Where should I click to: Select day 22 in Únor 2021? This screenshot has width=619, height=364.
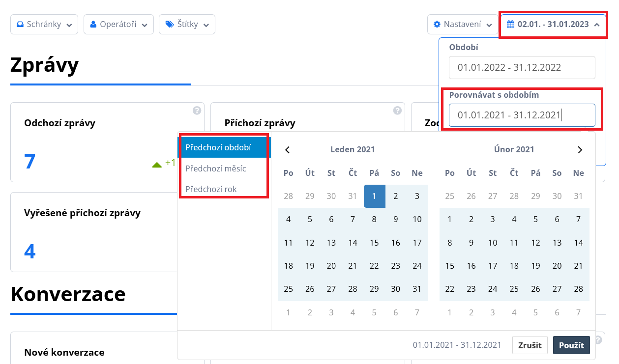pyautogui.click(x=450, y=289)
